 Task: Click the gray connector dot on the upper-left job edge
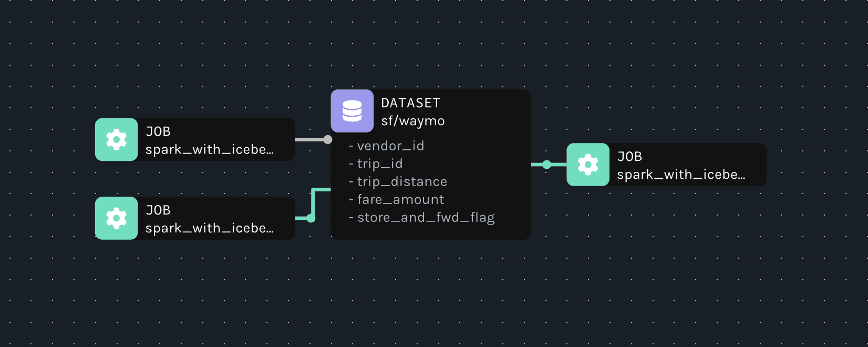click(x=328, y=139)
